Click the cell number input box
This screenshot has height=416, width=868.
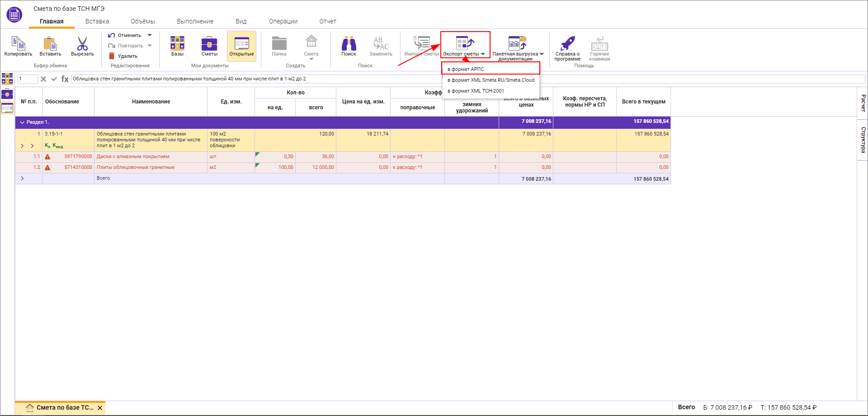tap(28, 79)
